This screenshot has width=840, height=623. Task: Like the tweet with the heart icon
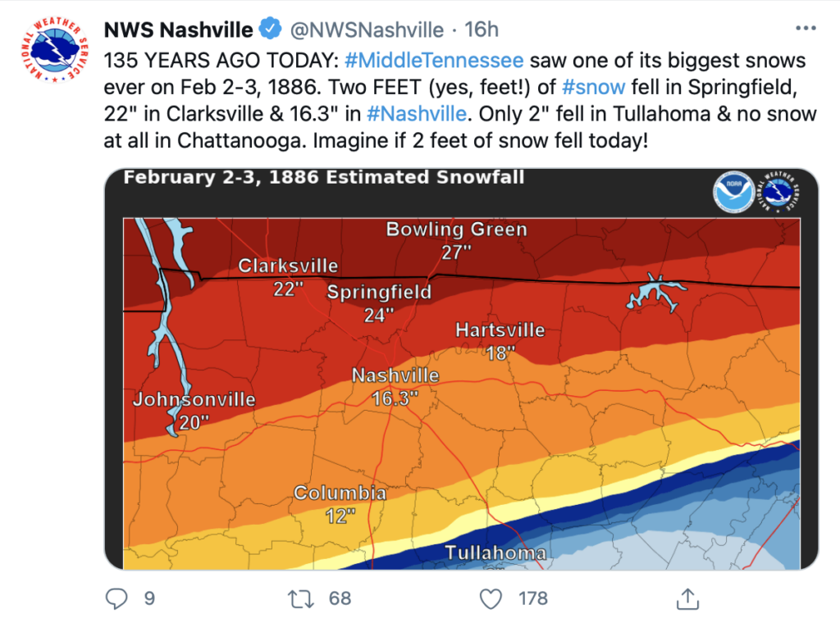click(x=491, y=598)
